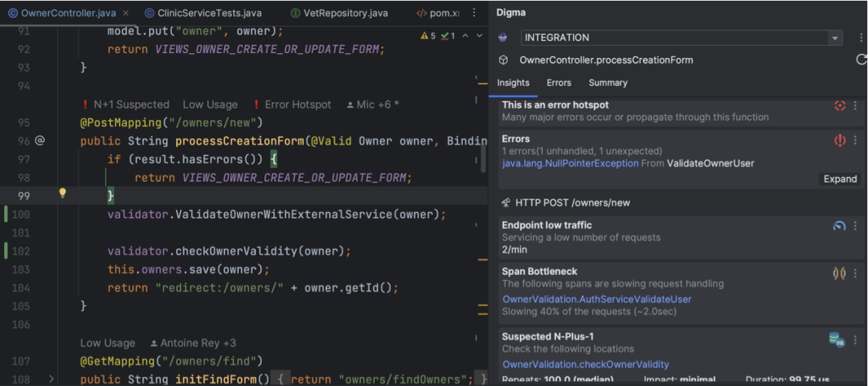The width and height of the screenshot is (868, 386).
Task: Click the refresh icon beside OwnerController.processCreationForm
Action: coord(861,60)
